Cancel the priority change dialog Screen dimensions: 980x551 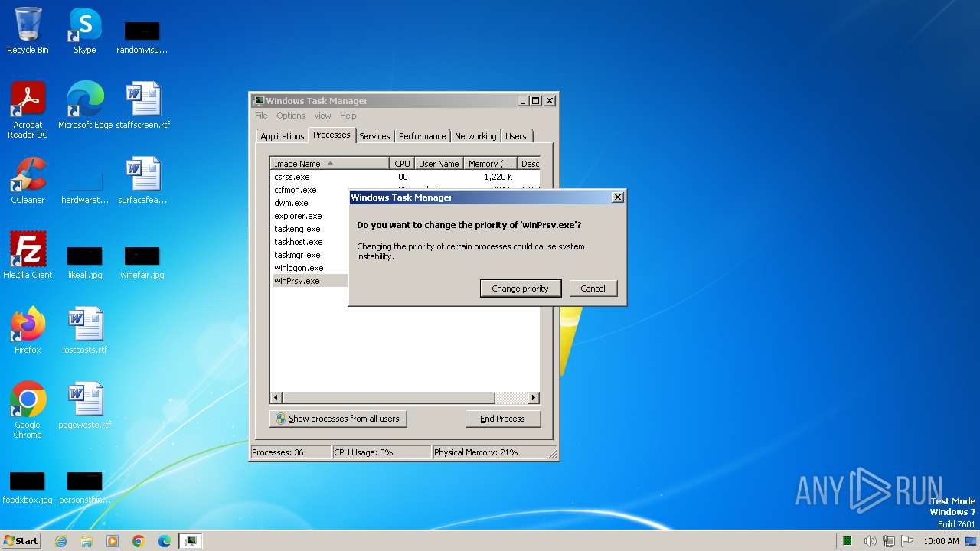coord(593,289)
